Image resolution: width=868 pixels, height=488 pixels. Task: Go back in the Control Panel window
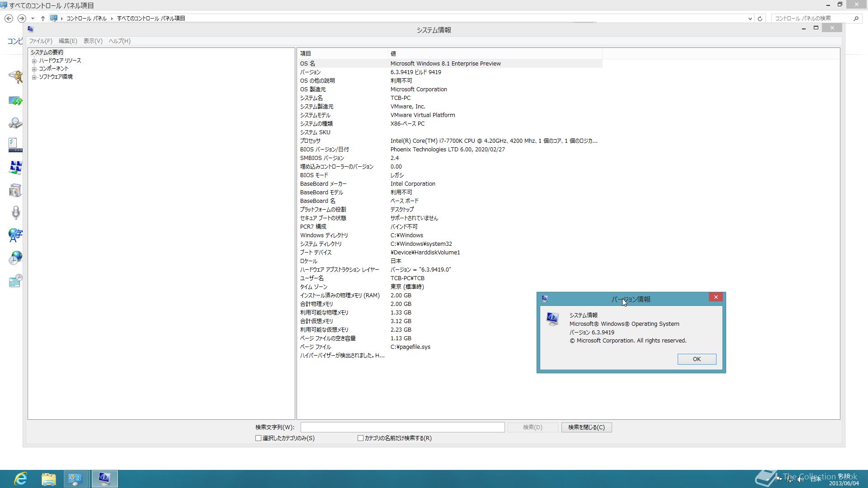(x=9, y=19)
